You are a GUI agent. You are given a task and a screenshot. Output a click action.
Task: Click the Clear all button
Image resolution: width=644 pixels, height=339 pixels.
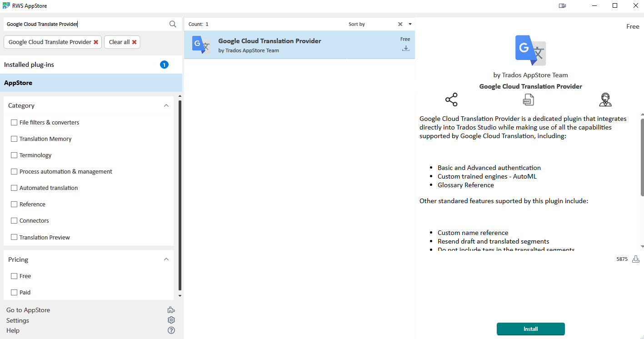[122, 42]
